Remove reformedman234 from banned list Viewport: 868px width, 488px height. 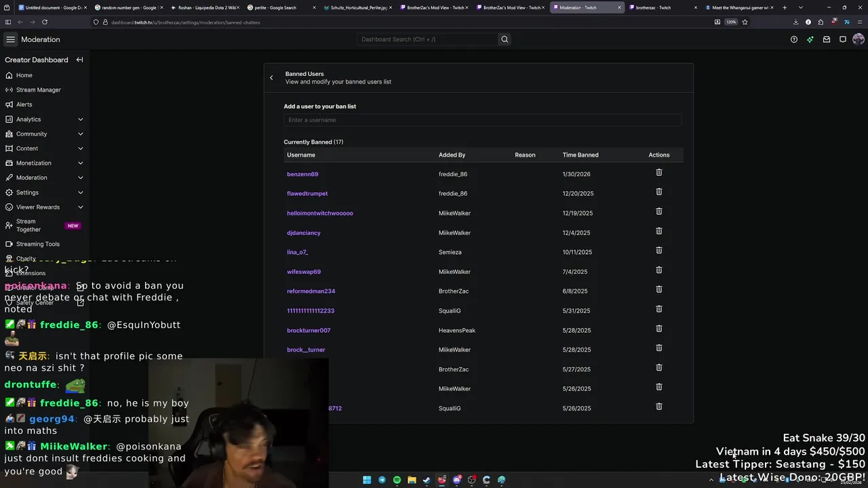pyautogui.click(x=658, y=290)
